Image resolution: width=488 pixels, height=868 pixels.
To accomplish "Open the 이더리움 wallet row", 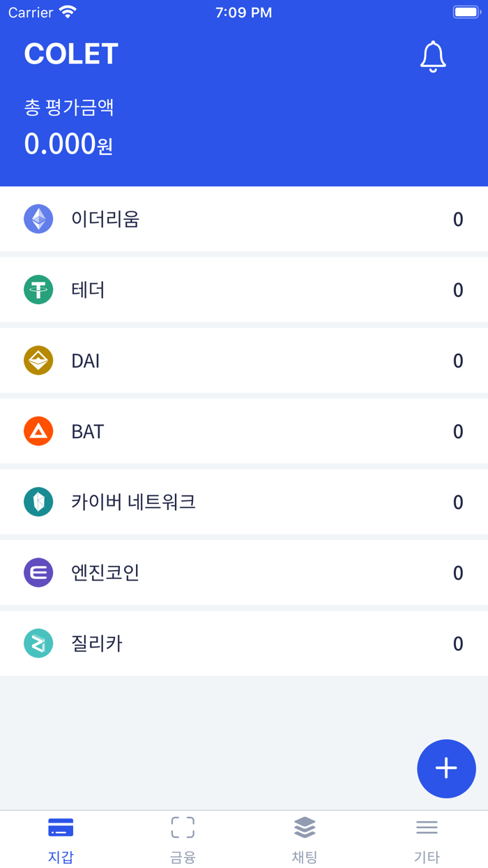I will pos(244,219).
